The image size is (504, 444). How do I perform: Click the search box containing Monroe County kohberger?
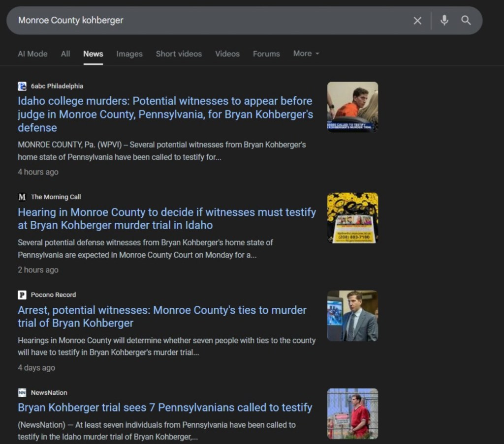(207, 21)
